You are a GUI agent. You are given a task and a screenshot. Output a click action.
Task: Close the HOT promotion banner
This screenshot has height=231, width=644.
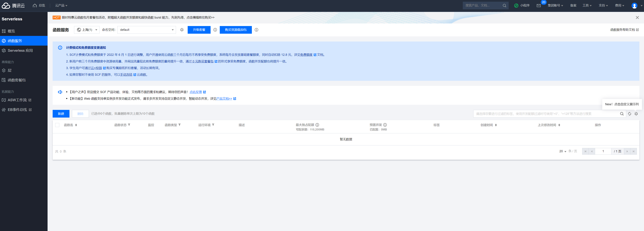pyautogui.click(x=637, y=18)
